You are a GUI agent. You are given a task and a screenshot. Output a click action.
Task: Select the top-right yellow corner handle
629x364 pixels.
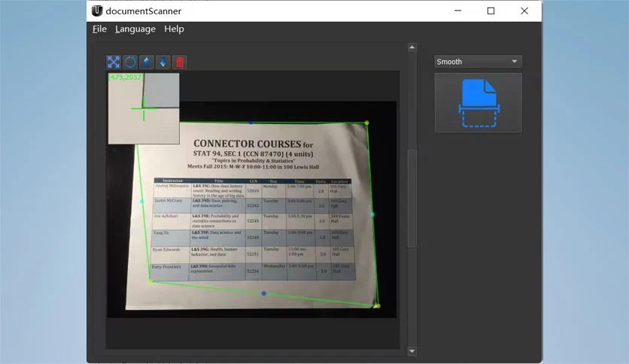pyautogui.click(x=366, y=123)
